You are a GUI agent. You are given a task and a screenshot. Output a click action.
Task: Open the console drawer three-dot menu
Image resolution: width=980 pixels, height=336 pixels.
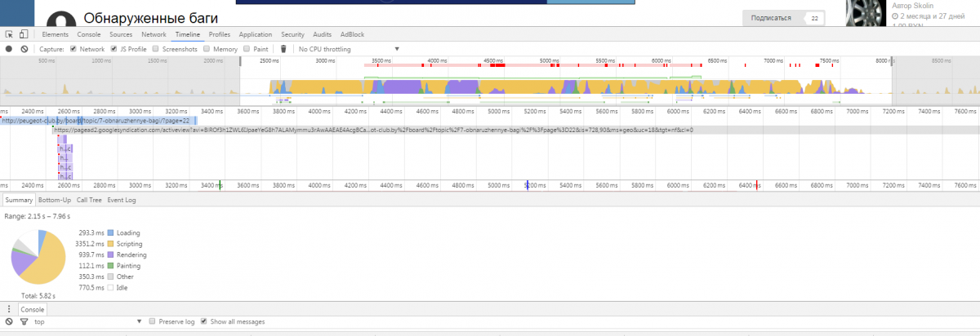8,310
